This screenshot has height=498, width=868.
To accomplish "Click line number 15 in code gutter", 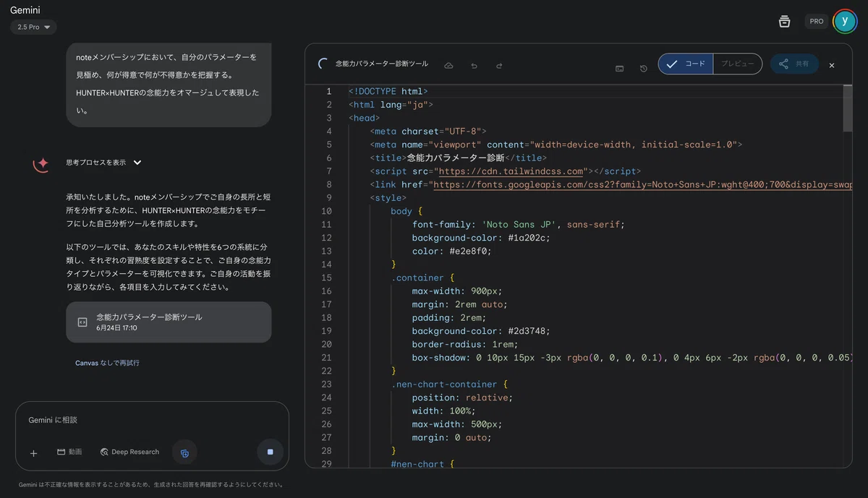I will coord(327,278).
